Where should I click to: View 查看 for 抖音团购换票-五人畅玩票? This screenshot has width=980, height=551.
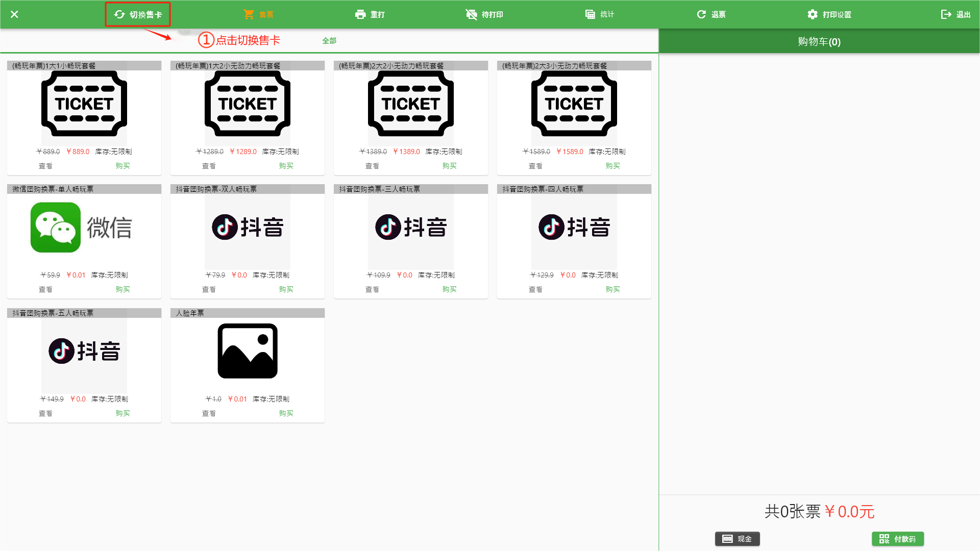pyautogui.click(x=45, y=413)
